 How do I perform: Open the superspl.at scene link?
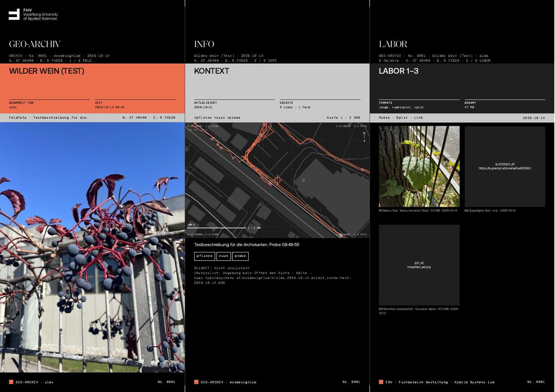click(x=505, y=168)
